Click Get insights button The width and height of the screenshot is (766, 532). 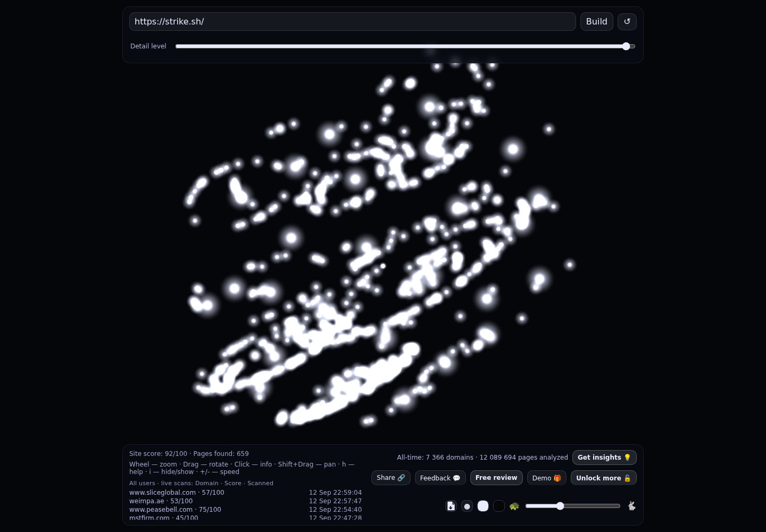(604, 458)
